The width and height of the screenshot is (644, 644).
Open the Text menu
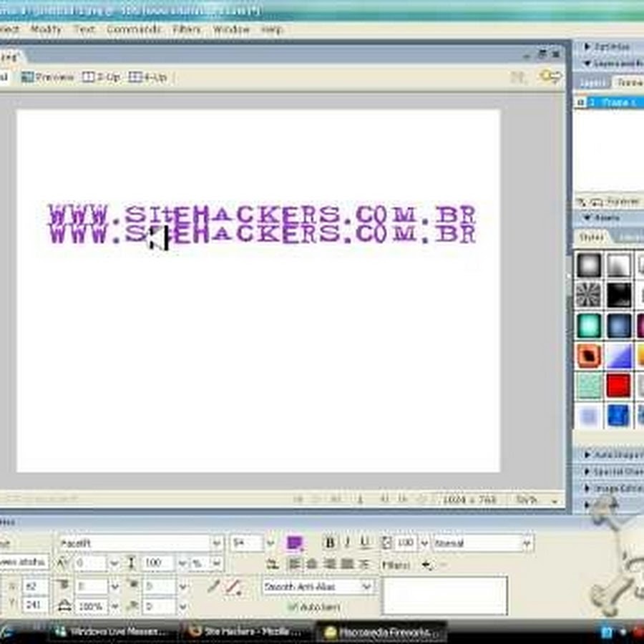coord(84,29)
